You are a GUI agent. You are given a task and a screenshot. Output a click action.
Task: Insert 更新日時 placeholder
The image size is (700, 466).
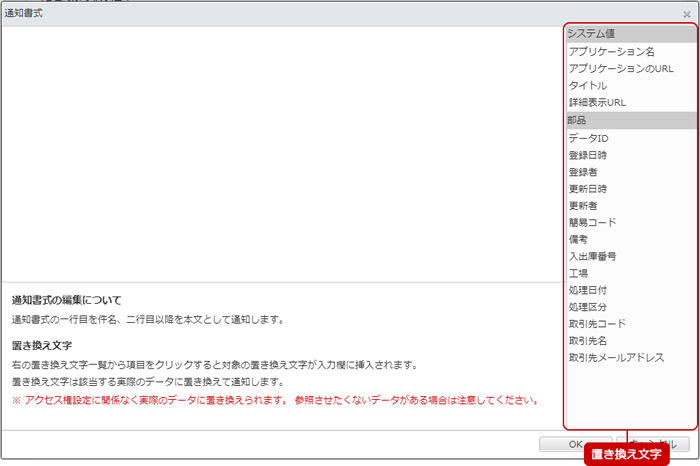click(587, 188)
